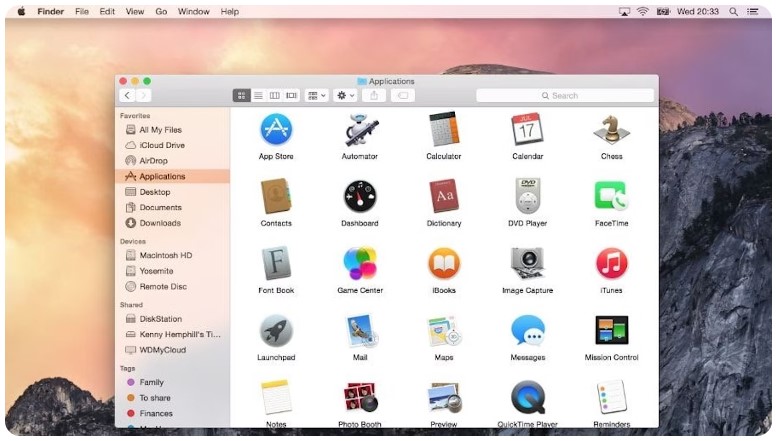Screen dimensions: 776x441
Task: Open Desktop folder in sidebar
Action: coord(173,192)
